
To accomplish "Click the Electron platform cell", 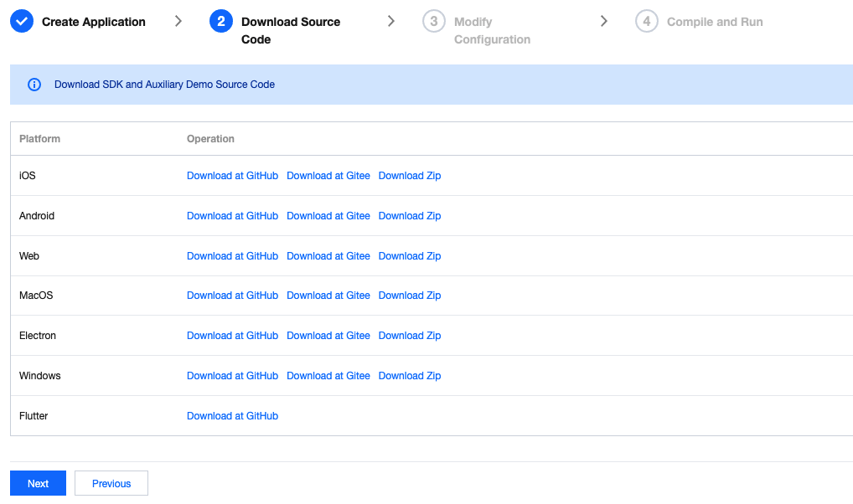I will pyautogui.click(x=38, y=336).
